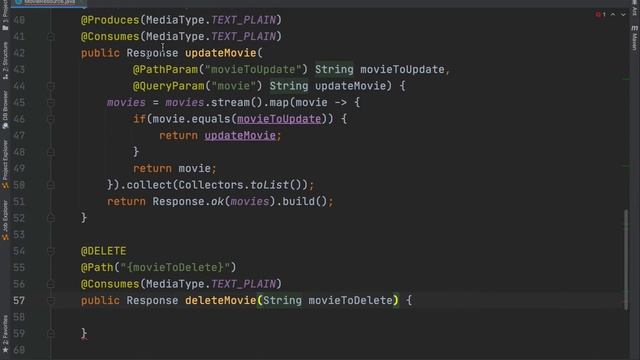This screenshot has height=360, width=640.
Task: Click line number 53 in the gutter
Action: [x=19, y=235]
